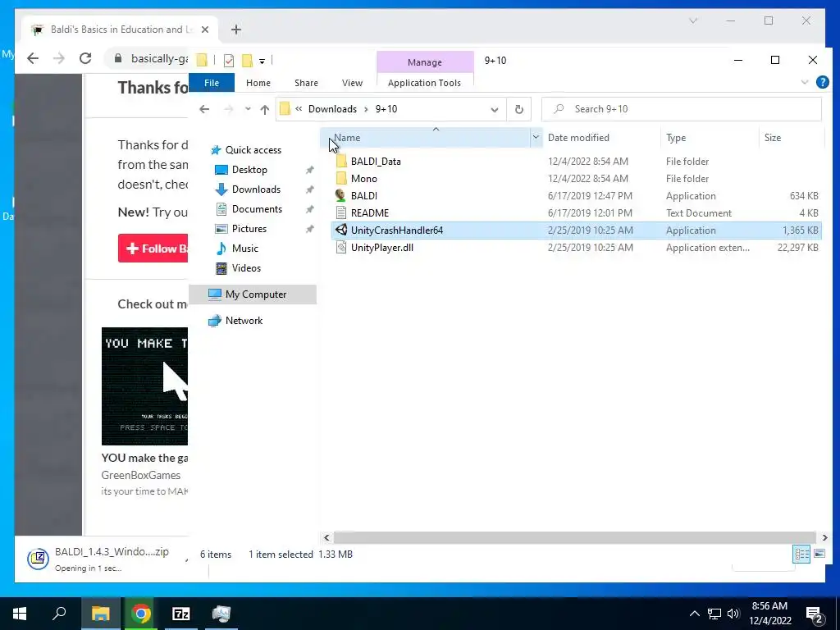Open the BALDI_Data folder
The height and width of the screenshot is (630, 840).
[376, 162]
